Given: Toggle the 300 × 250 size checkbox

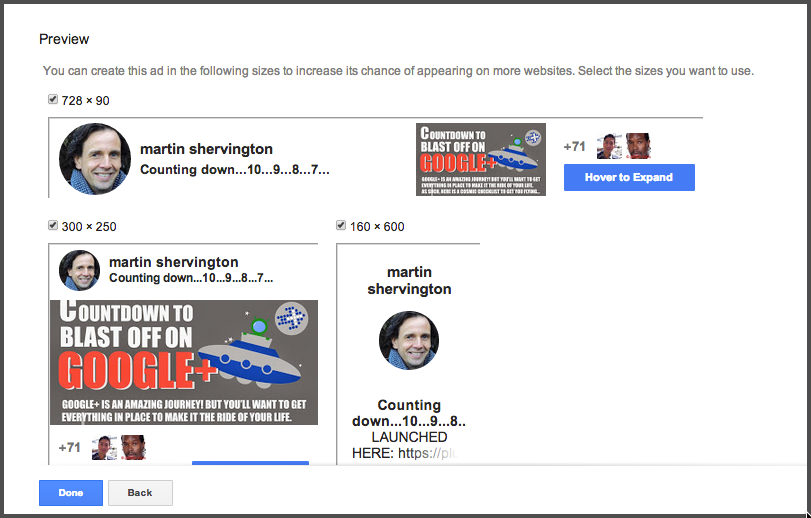Looking at the screenshot, I should 53,225.
